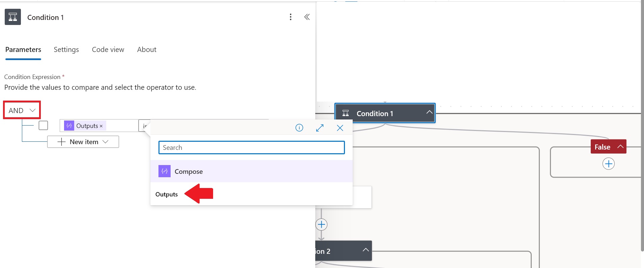This screenshot has height=268, width=644.
Task: Tick the checkbox beside the Outputs row
Action: coord(43,126)
